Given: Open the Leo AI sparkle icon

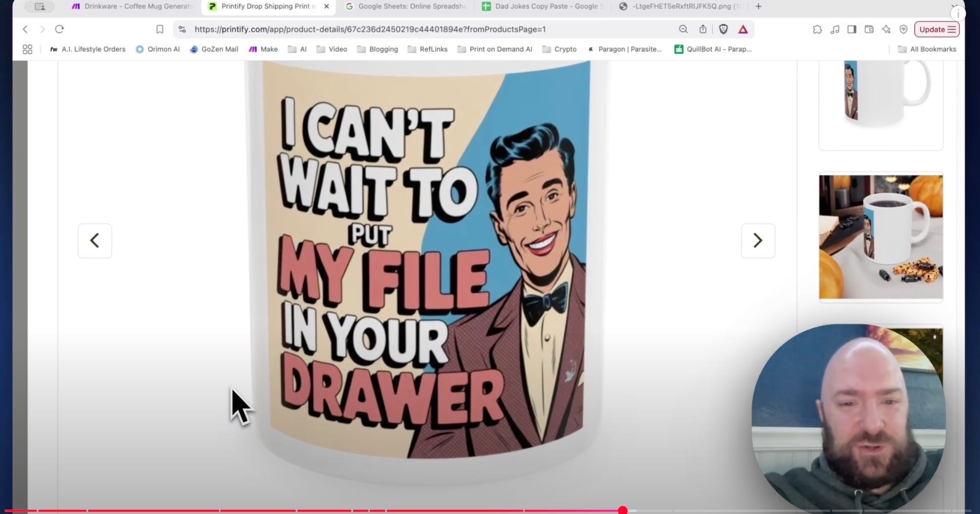Looking at the screenshot, I should (x=886, y=29).
